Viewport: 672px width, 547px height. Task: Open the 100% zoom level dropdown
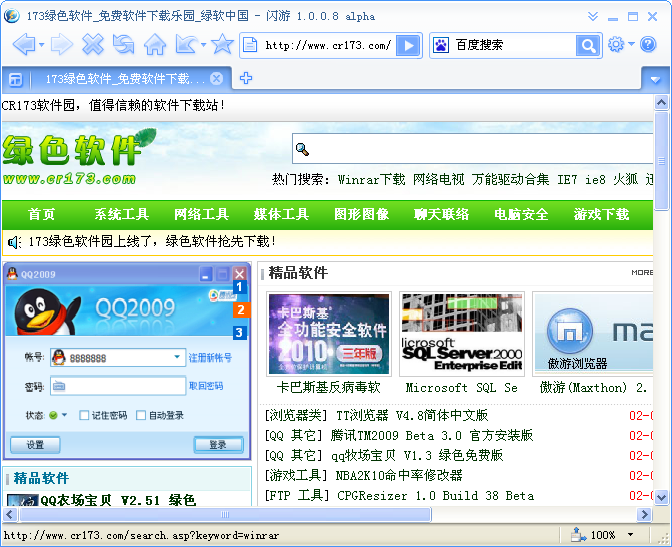pyautogui.click(x=630, y=535)
